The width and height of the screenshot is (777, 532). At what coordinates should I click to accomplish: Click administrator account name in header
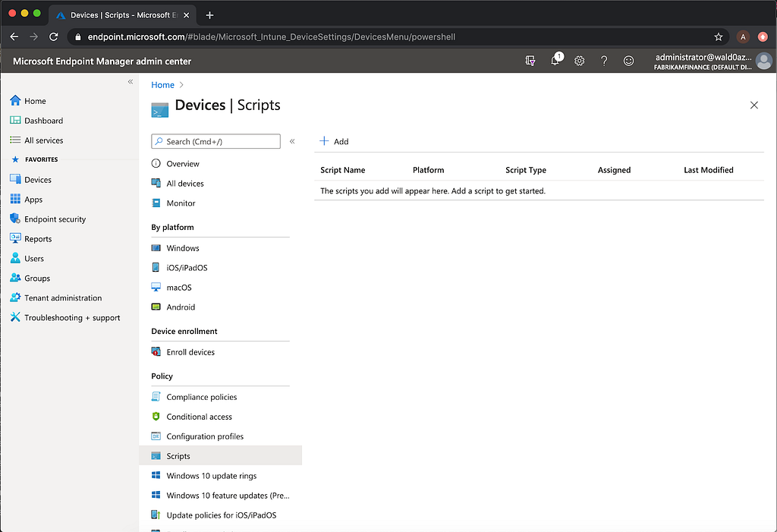coord(703,57)
